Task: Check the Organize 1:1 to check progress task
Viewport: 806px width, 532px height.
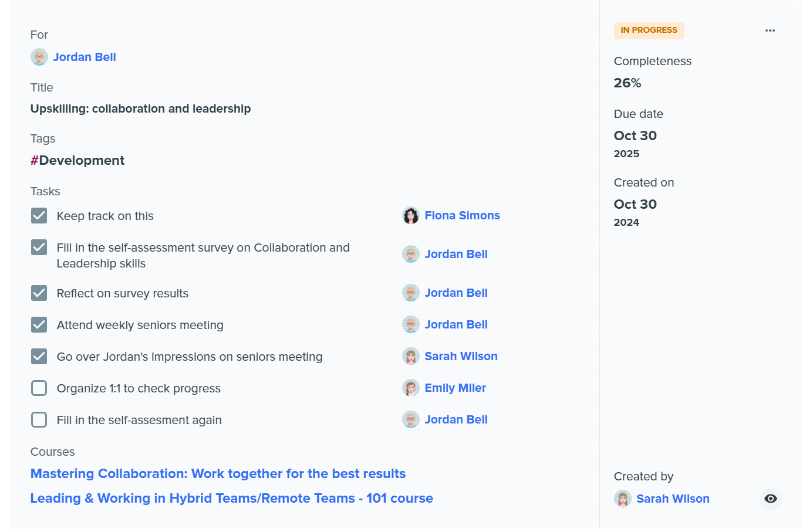Action: point(39,388)
